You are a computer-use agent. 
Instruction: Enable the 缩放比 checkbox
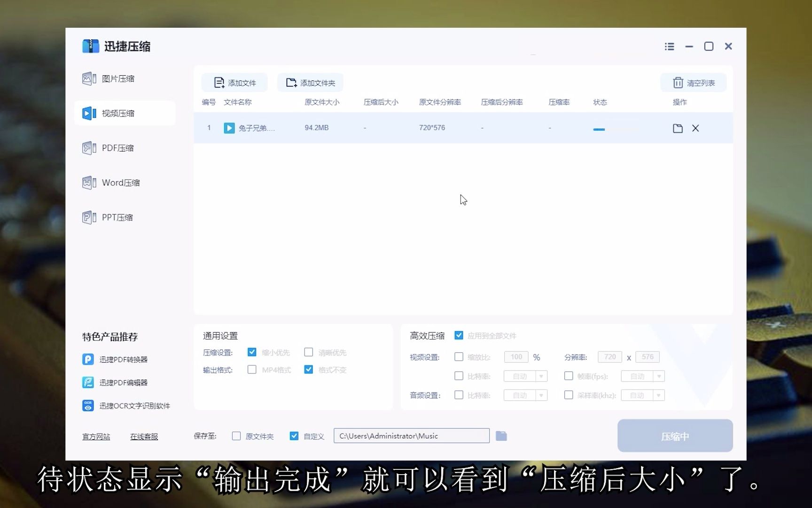click(x=459, y=357)
